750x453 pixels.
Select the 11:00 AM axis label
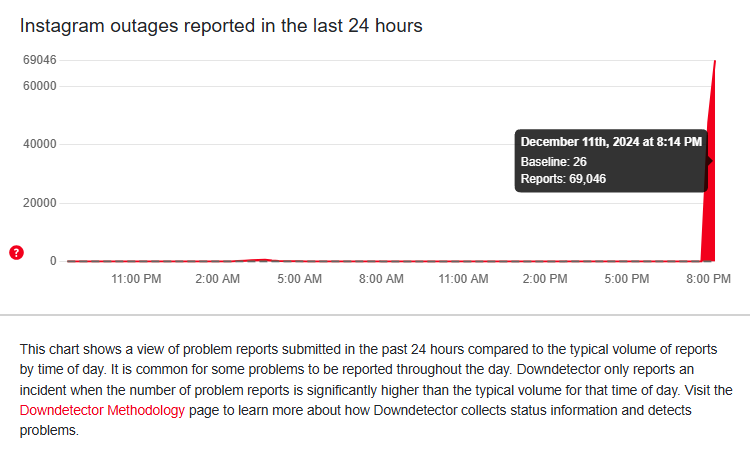pos(463,279)
